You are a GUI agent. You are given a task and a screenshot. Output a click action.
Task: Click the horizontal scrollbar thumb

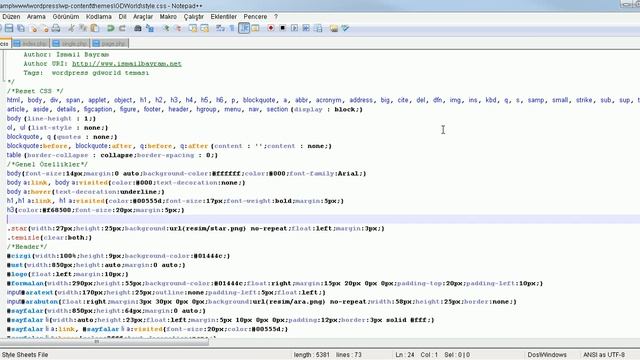point(104,342)
